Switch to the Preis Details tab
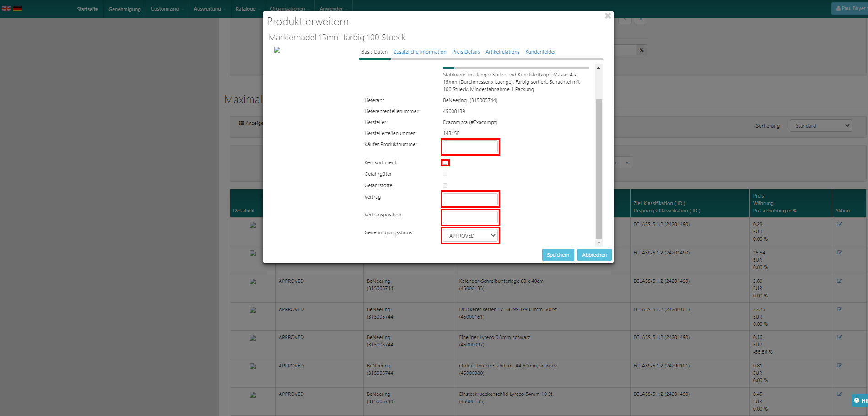This screenshot has width=868, height=416. (466, 52)
